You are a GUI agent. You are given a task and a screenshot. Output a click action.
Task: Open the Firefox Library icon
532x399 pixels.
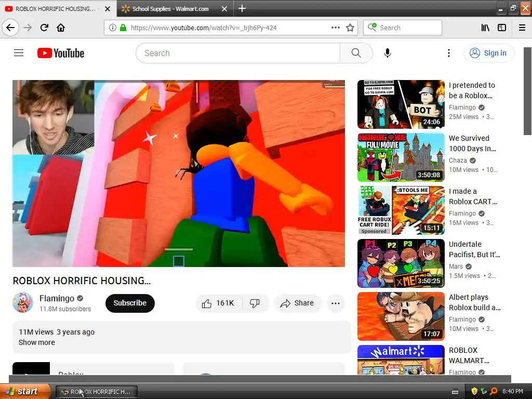(485, 28)
